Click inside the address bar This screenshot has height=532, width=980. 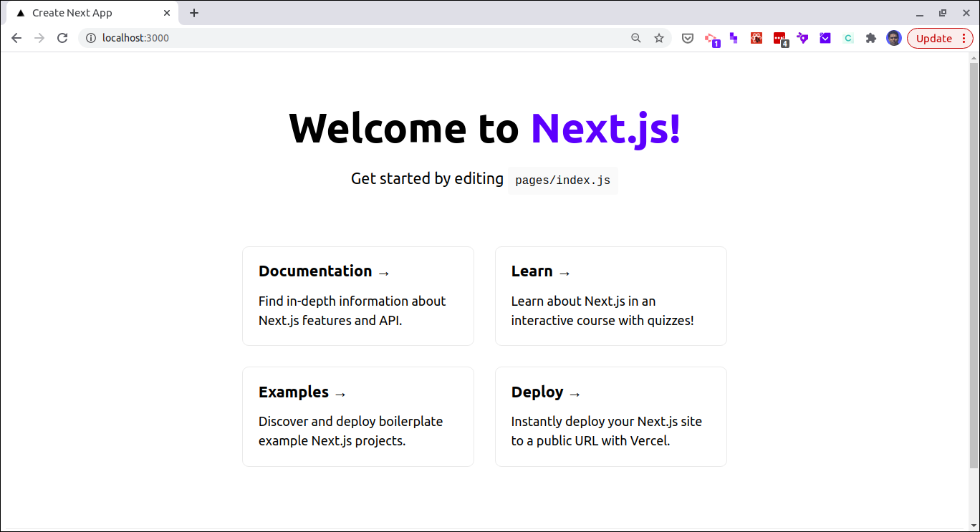(287, 38)
